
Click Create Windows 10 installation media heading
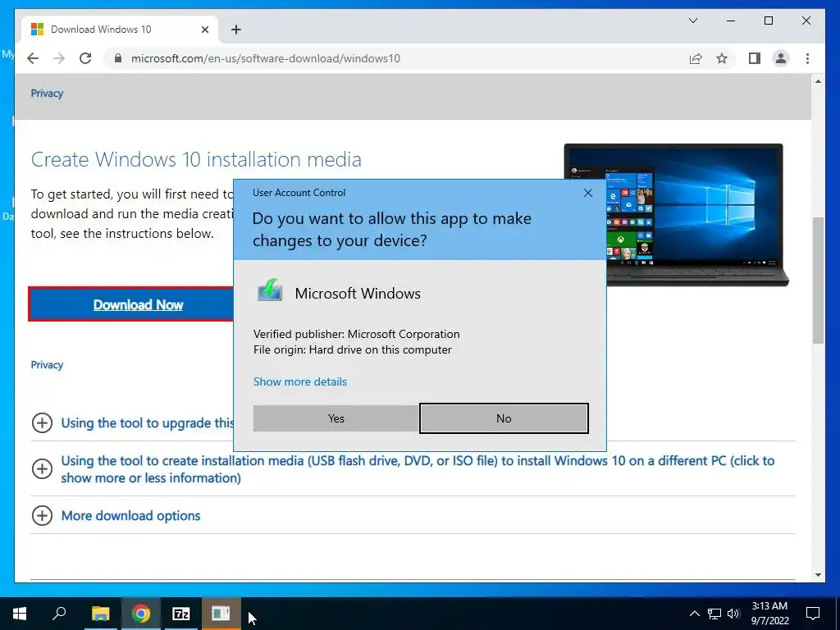(196, 159)
